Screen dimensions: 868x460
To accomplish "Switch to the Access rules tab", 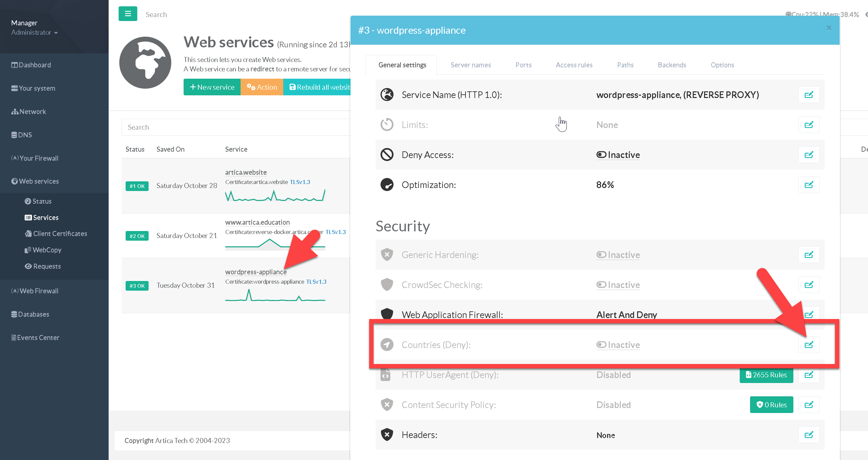I will click(574, 65).
